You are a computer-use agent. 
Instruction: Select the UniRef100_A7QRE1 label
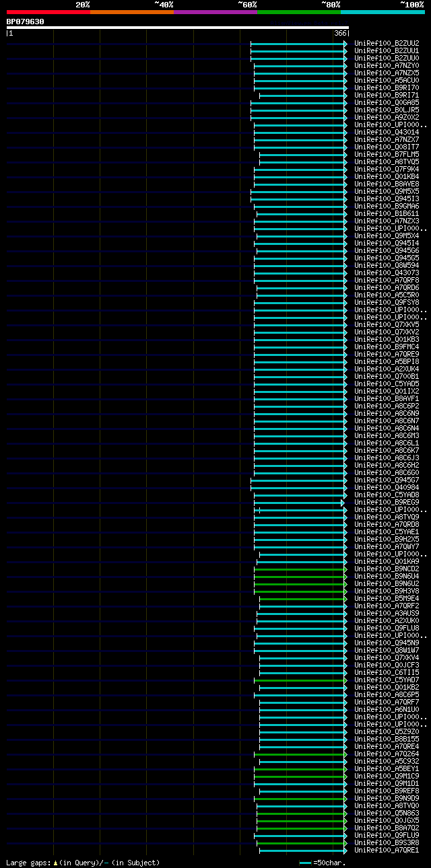click(387, 850)
